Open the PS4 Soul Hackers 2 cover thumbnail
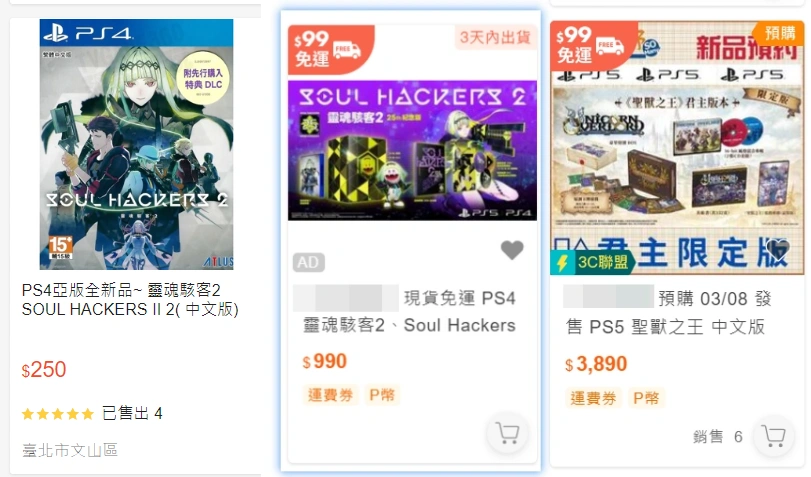 pyautogui.click(x=137, y=144)
